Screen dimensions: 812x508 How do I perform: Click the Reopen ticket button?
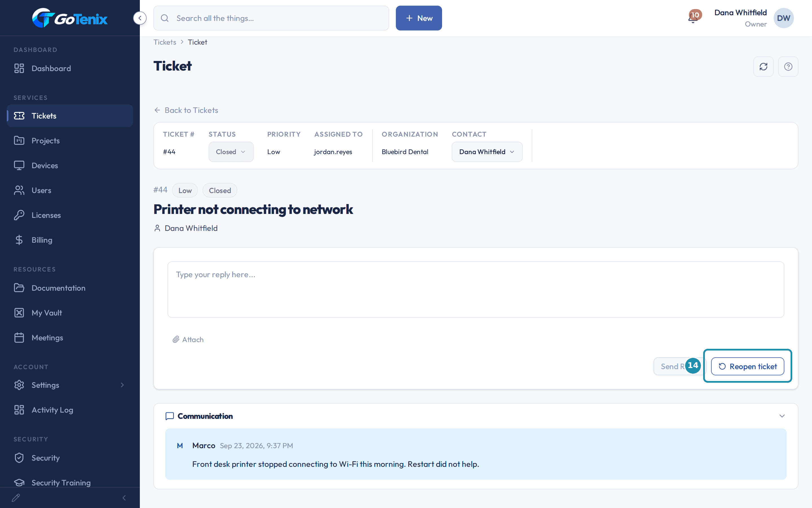pos(748,366)
